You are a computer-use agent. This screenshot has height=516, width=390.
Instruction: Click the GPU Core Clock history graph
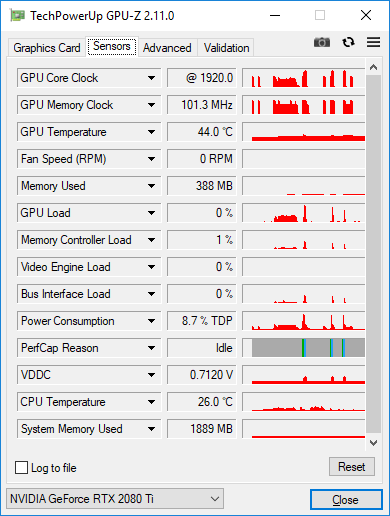pyautogui.click(x=304, y=78)
